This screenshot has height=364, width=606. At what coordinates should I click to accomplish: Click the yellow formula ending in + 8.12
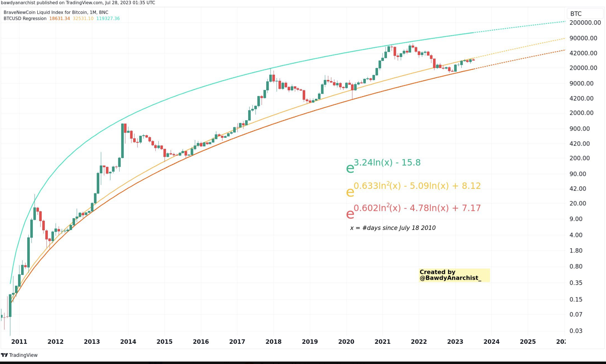(413, 189)
